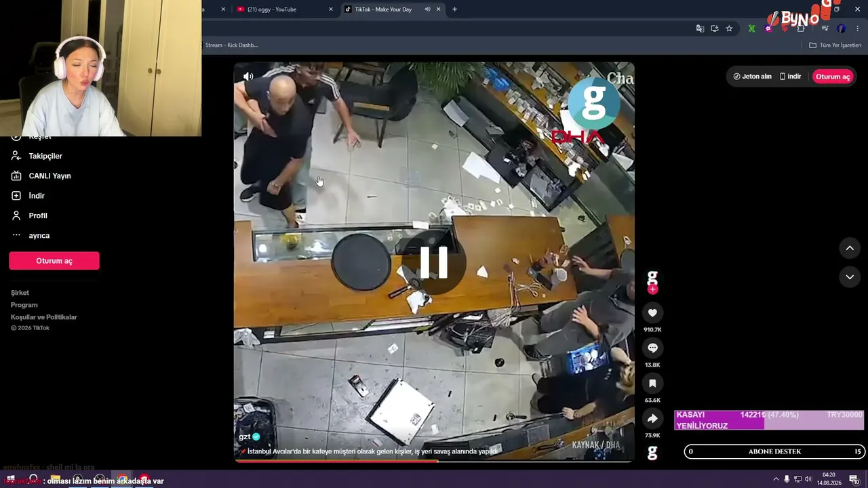Click the Profil person icon
This screenshot has width=868, height=488.
(x=16, y=216)
